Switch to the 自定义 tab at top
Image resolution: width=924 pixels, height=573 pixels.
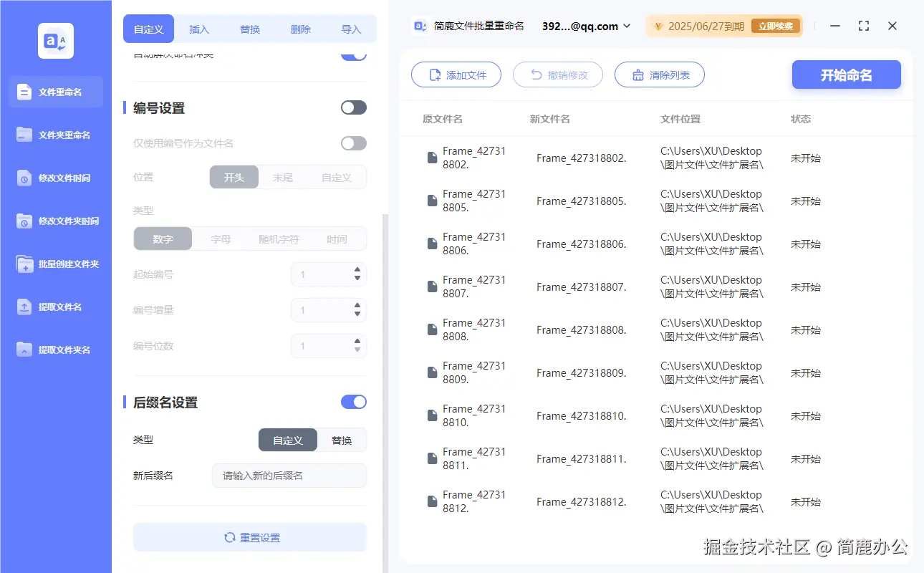(149, 29)
